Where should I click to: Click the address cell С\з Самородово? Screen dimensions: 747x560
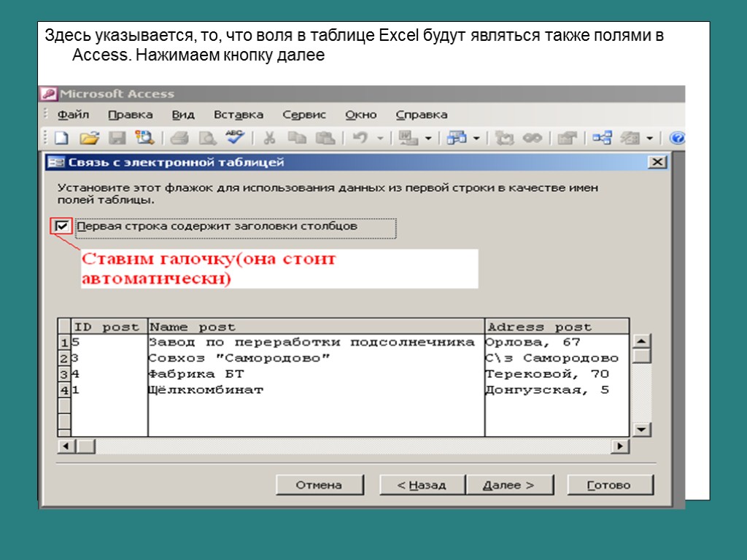tap(557, 358)
